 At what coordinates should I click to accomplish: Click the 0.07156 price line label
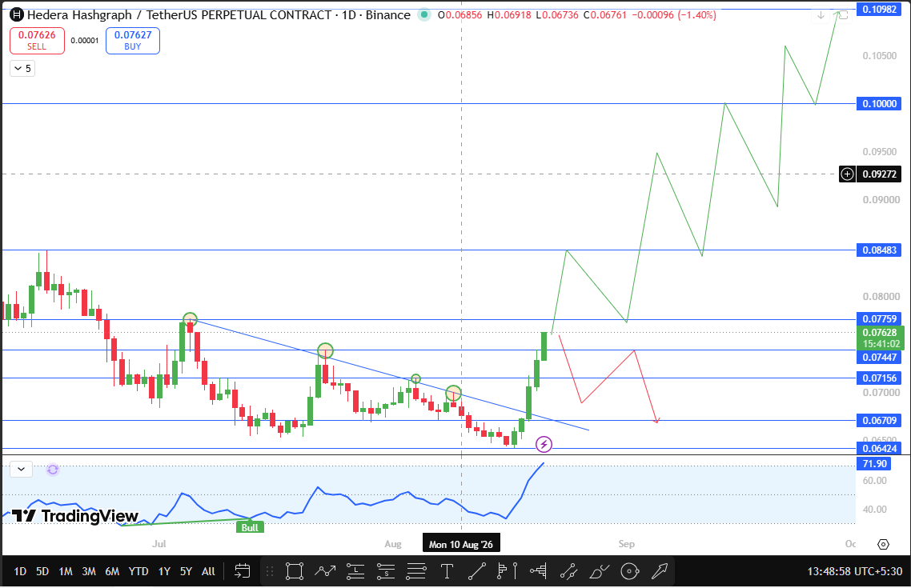(x=879, y=378)
